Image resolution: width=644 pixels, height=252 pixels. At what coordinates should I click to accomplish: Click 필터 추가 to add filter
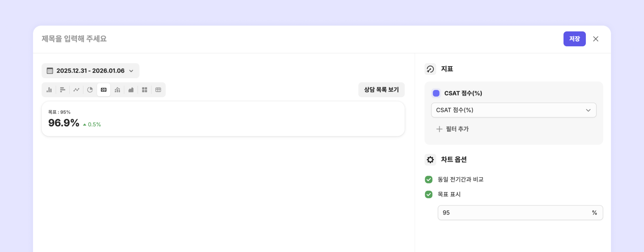(x=452, y=129)
